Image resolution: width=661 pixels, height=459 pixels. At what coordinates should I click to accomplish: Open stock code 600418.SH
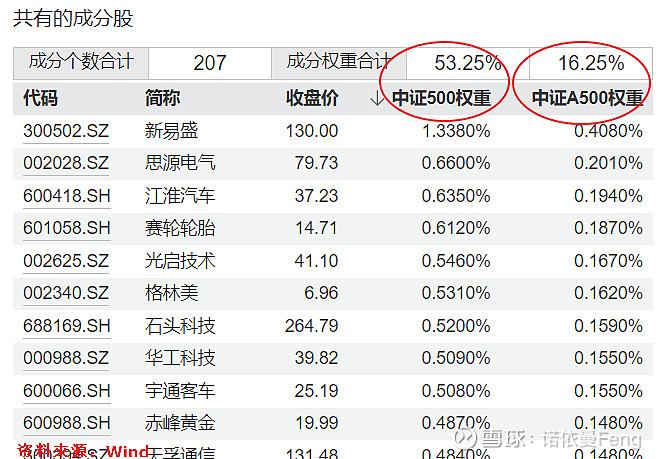[x=67, y=196]
